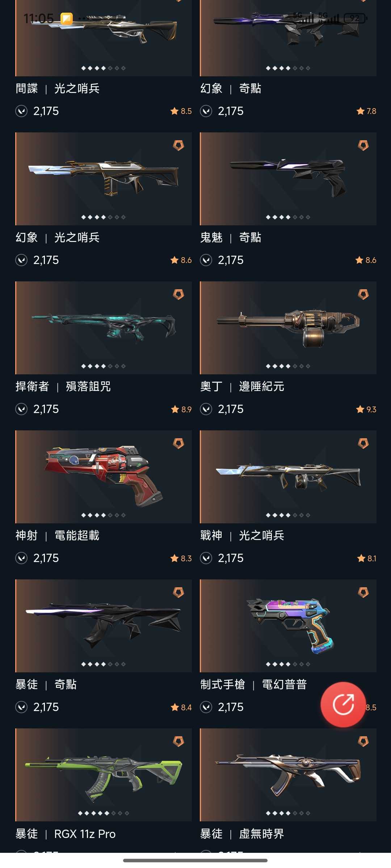Tap edition badge on 捍衛者 殞落詛咒 card
The height and width of the screenshot is (868, 391).
pyautogui.click(x=178, y=294)
